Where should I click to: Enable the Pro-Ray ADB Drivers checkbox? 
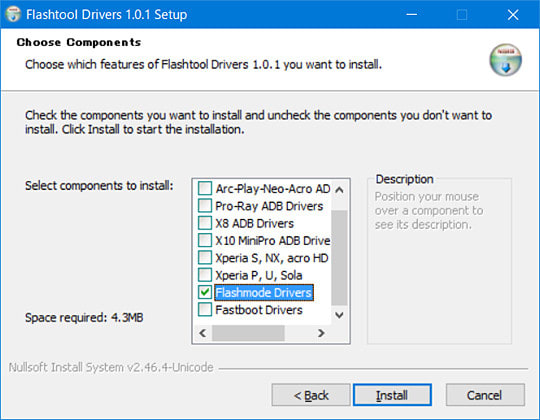point(205,206)
